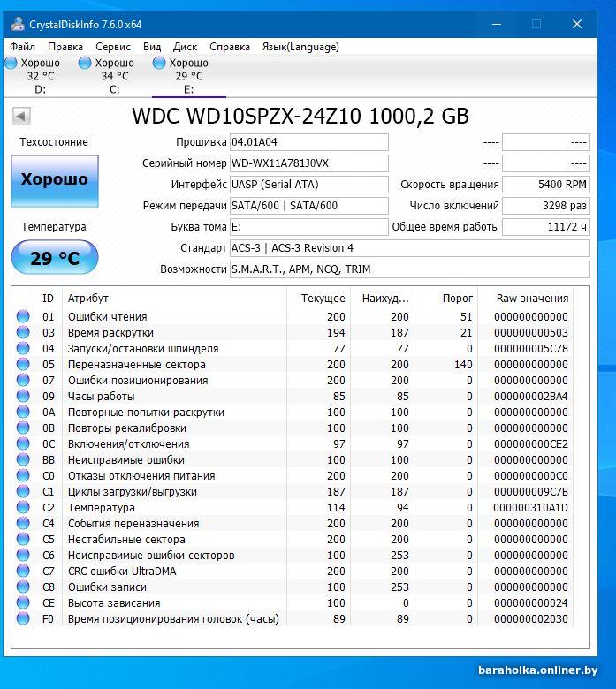Open the Диск menu
This screenshot has height=689, width=616.
click(185, 47)
